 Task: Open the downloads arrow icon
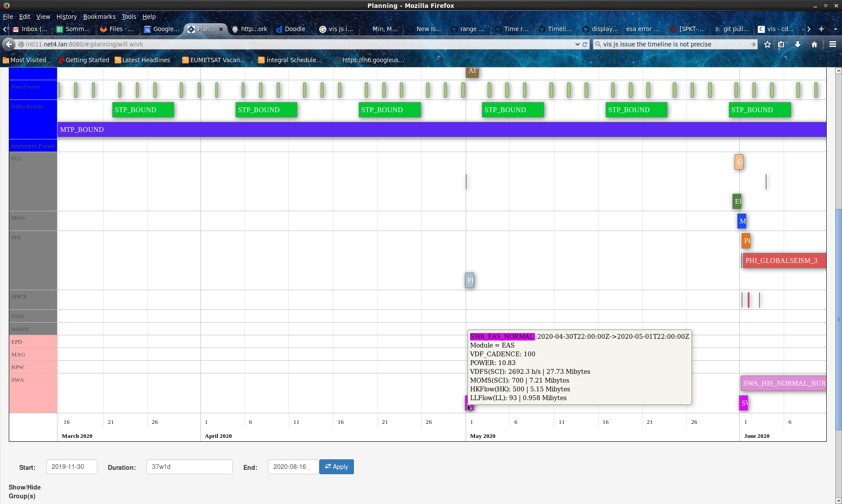pos(798,44)
